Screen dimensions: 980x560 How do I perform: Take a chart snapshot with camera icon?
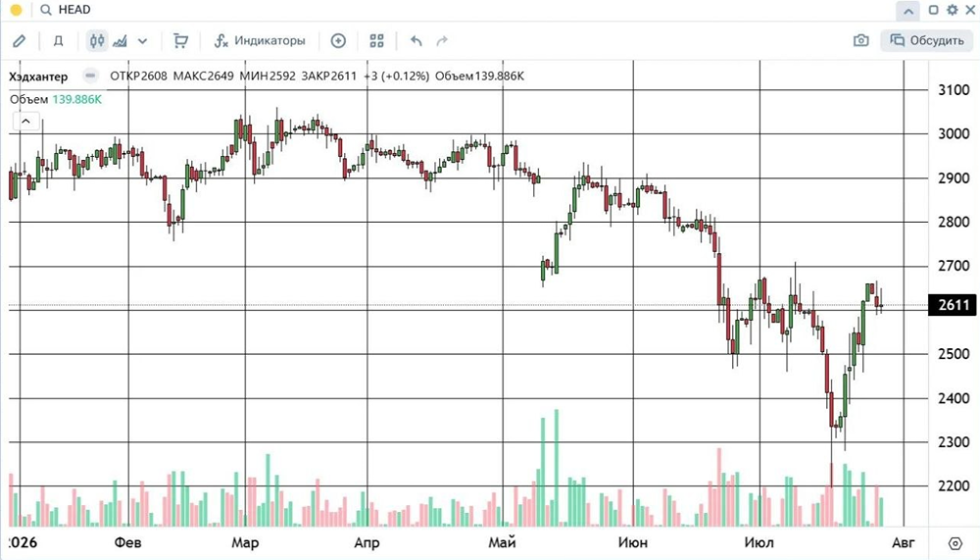(860, 40)
